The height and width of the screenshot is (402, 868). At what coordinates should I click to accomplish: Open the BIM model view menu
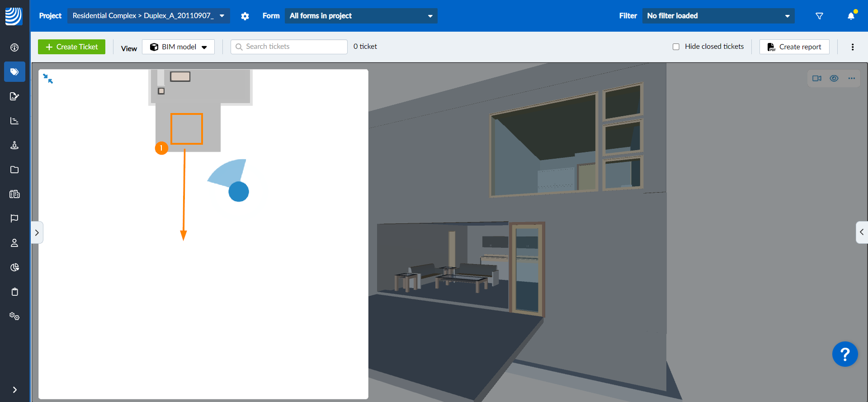pyautogui.click(x=178, y=47)
